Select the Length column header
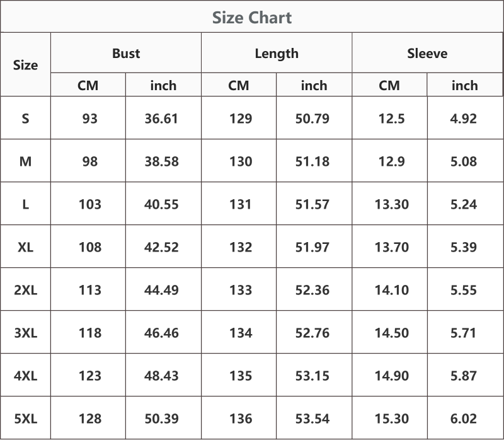 [x=277, y=54]
